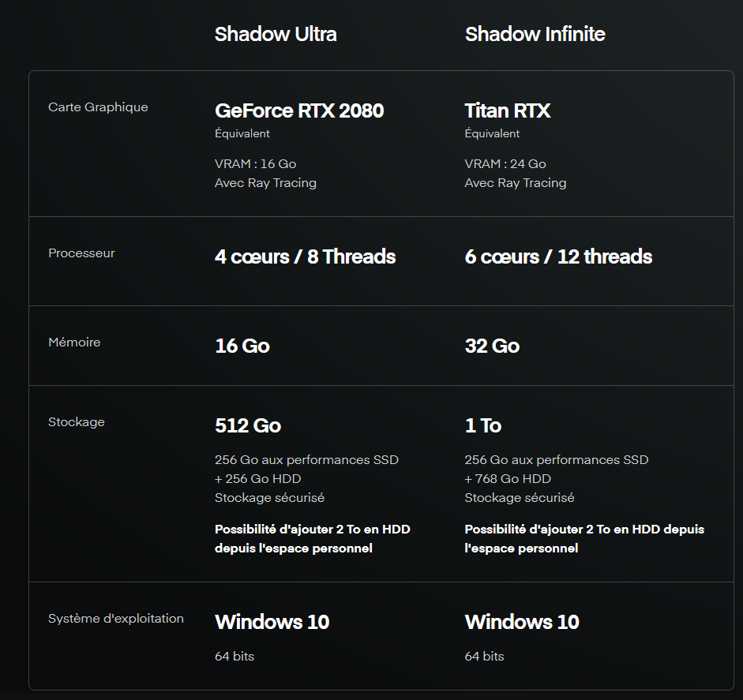Select the "+ 768 Go HDD" line

click(508, 479)
